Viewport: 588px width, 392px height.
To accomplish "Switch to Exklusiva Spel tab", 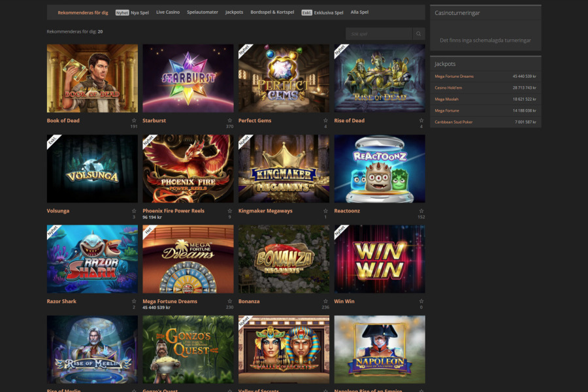I will click(x=323, y=12).
